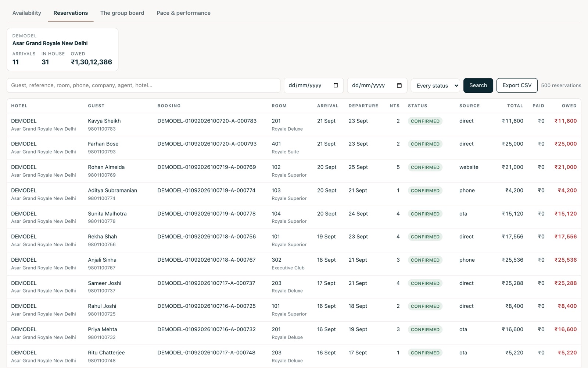Click booking DEMODEL-01092026100720-A-000783
Image resolution: width=588 pixels, height=368 pixels.
click(x=207, y=121)
